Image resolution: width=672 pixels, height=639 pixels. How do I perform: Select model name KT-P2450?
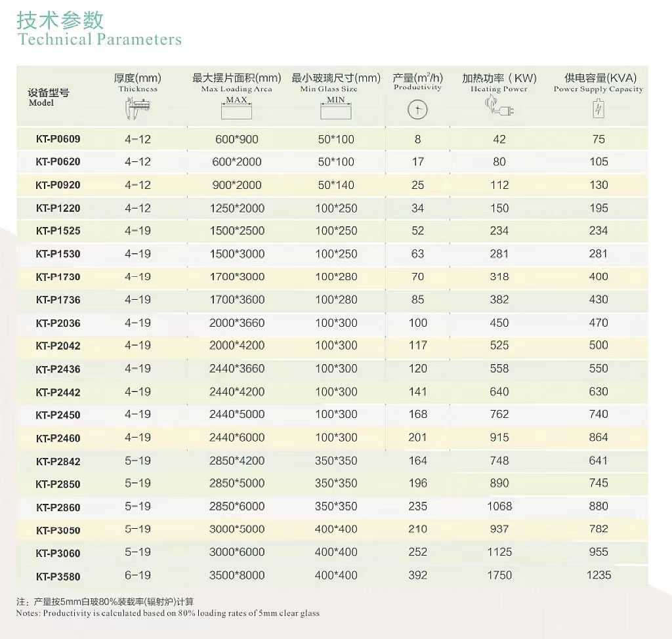pyautogui.click(x=58, y=415)
